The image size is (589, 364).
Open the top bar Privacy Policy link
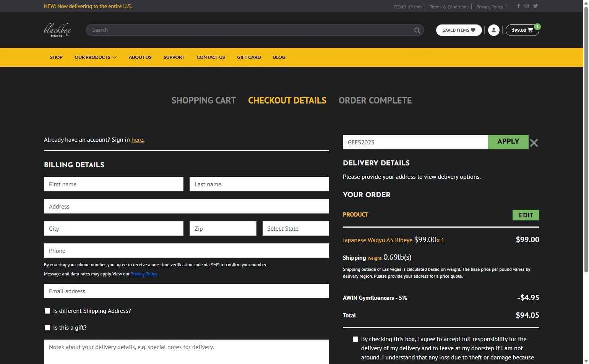pos(490,7)
